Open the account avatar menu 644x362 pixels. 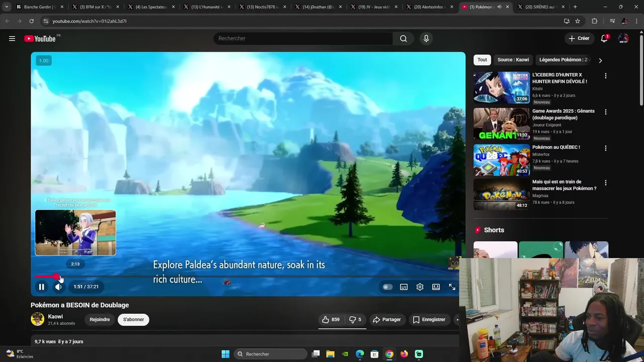pos(623,39)
